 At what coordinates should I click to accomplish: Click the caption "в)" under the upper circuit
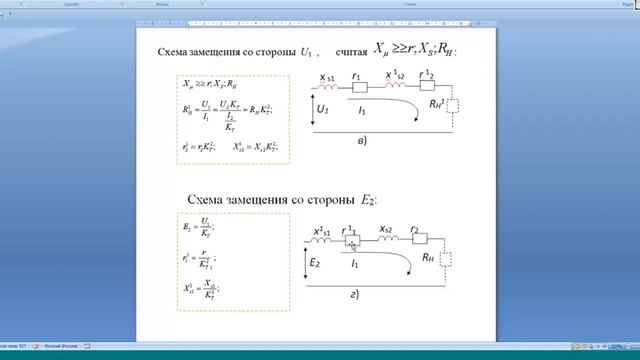pyautogui.click(x=362, y=141)
